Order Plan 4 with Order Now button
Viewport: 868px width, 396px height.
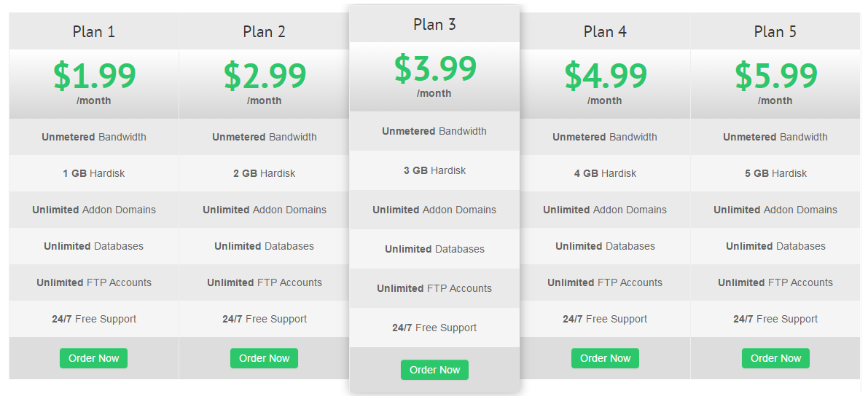605,358
